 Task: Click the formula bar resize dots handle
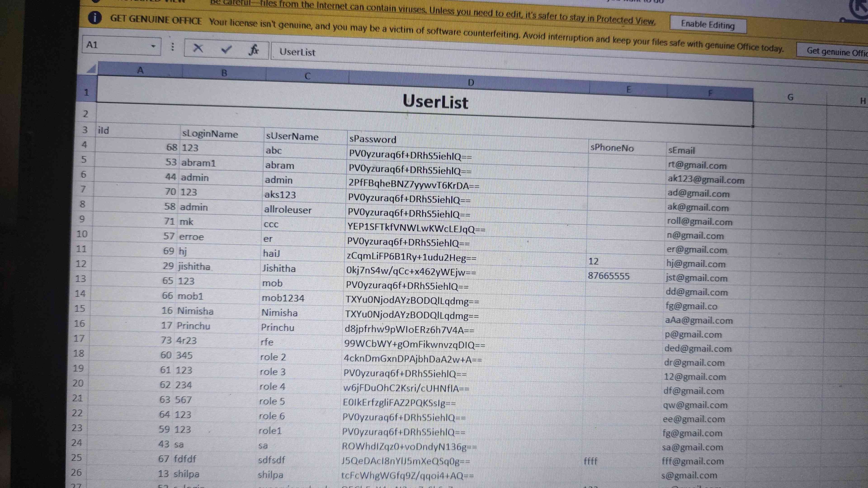[x=172, y=47]
